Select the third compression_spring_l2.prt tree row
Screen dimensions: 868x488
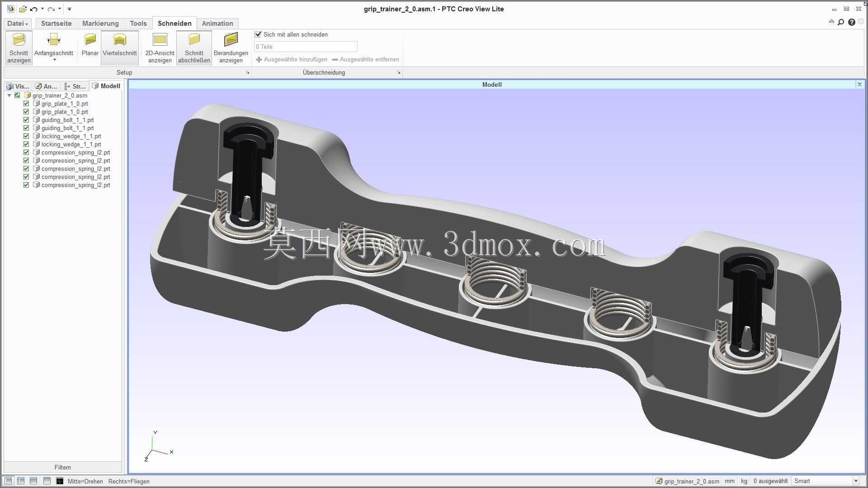71,169
